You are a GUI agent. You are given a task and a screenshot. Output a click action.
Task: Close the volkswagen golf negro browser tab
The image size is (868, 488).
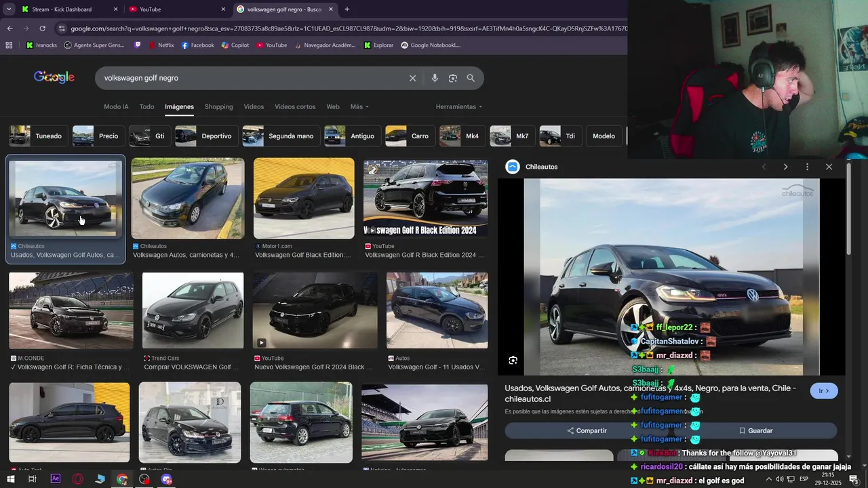coord(331,9)
